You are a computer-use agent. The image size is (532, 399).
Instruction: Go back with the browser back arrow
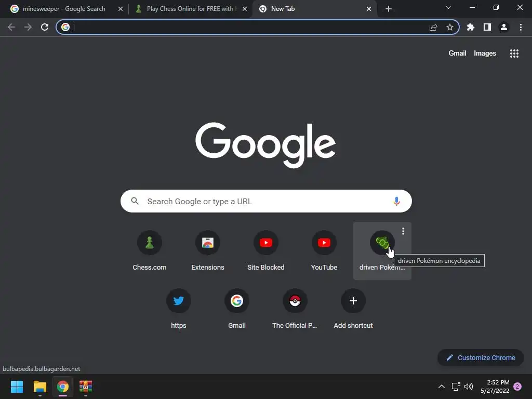pos(11,27)
